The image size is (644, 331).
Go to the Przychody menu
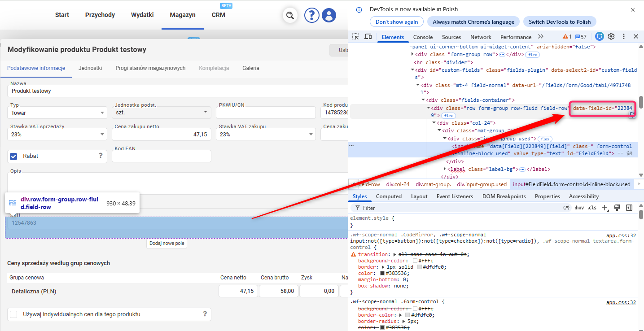pos(100,15)
